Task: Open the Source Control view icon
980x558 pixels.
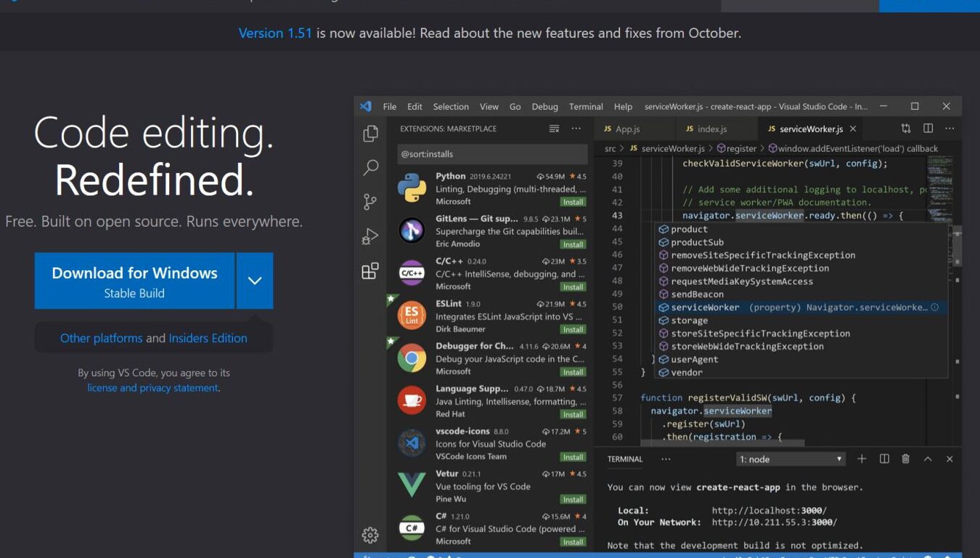Action: coord(370,202)
